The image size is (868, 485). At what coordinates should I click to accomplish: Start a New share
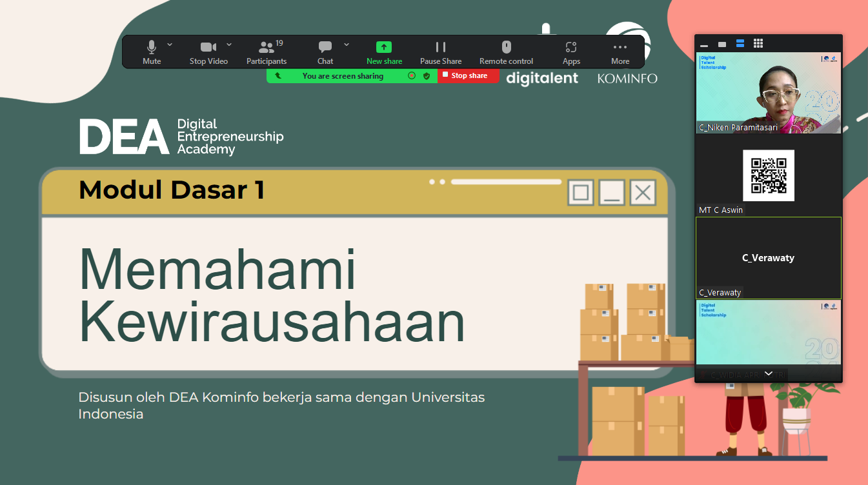click(384, 52)
